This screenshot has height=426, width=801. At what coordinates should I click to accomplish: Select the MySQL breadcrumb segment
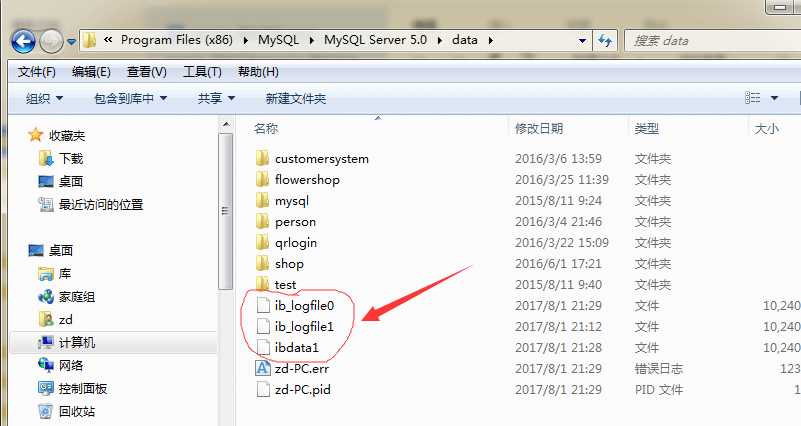[278, 40]
